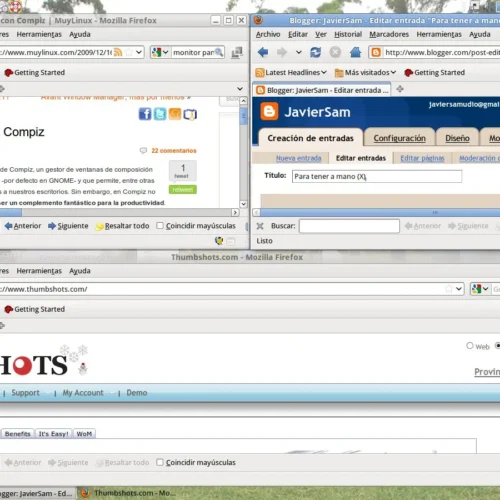The image size is (500, 500).
Task: Go to home page via house icon
Action: click(x=355, y=52)
